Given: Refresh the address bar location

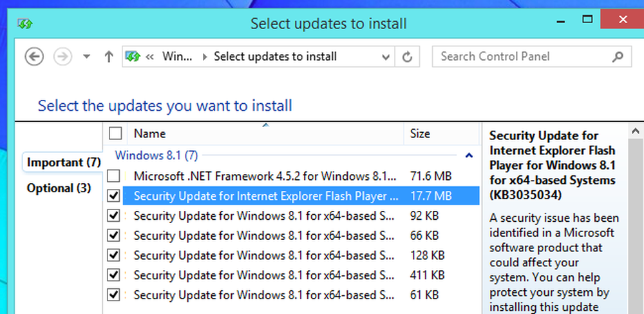Looking at the screenshot, I should (407, 57).
